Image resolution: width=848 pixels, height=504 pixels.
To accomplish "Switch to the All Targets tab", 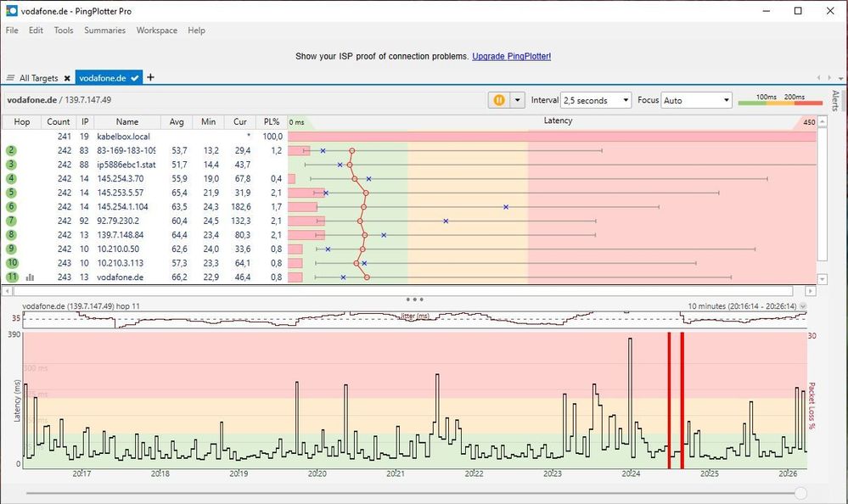I will pyautogui.click(x=38, y=78).
